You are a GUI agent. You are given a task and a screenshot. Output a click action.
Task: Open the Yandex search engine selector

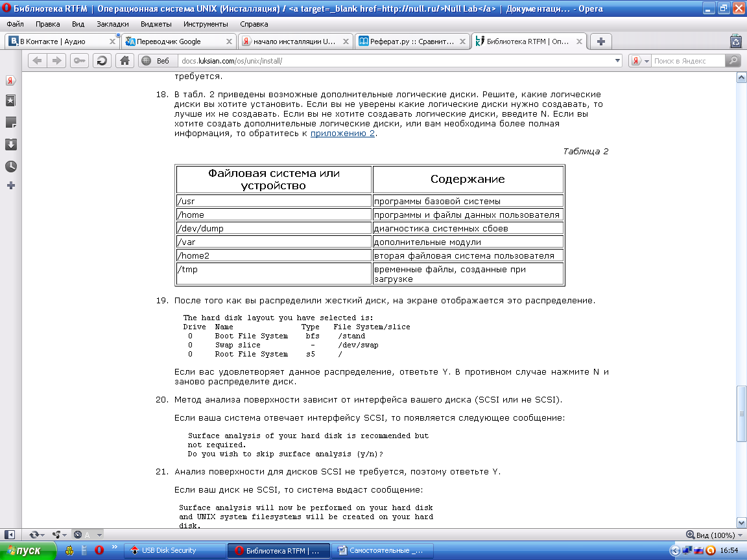[x=640, y=60]
